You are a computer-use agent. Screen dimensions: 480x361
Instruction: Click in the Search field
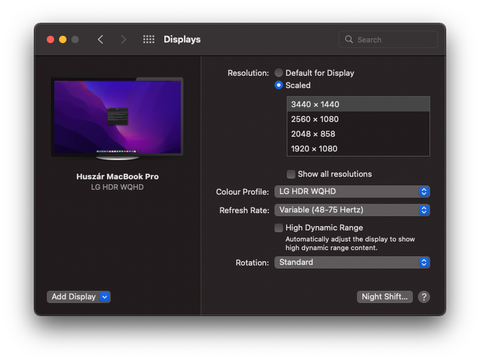[388, 39]
